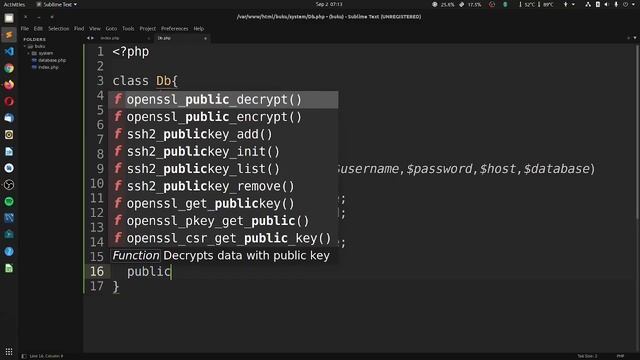Open the File menu
Screen dimensions: 640x360
25,29
